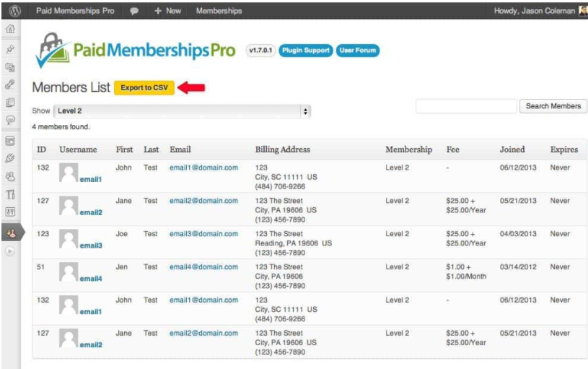588x369 pixels.
Task: Focus the member search text field
Action: [x=466, y=106]
